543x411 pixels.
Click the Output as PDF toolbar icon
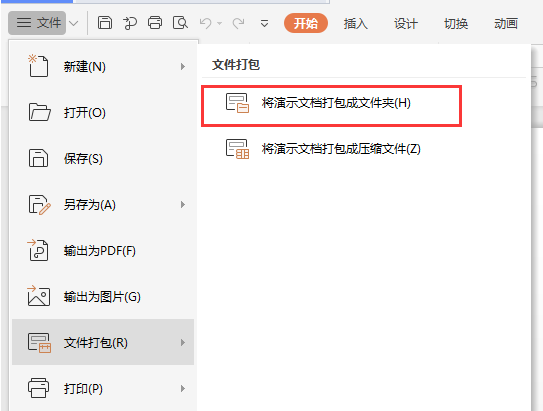tap(130, 23)
